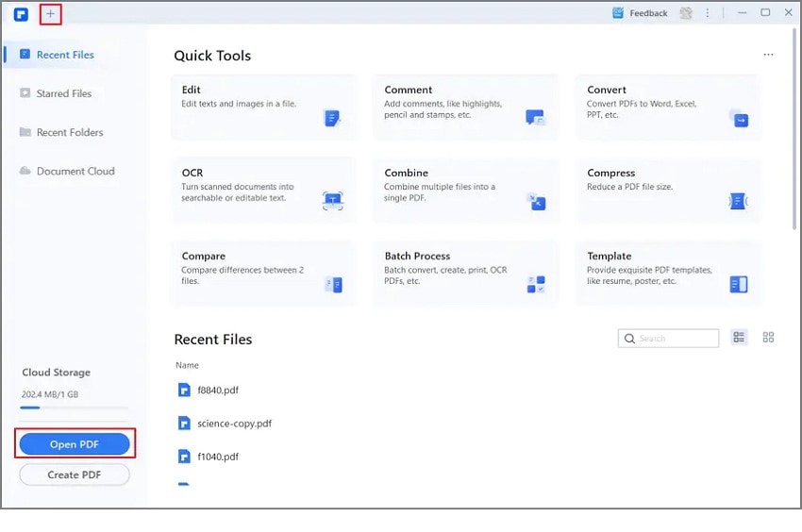Viewport: 802px width, 532px height.
Task: Open f8840.pdf from recent files
Action: click(x=218, y=391)
